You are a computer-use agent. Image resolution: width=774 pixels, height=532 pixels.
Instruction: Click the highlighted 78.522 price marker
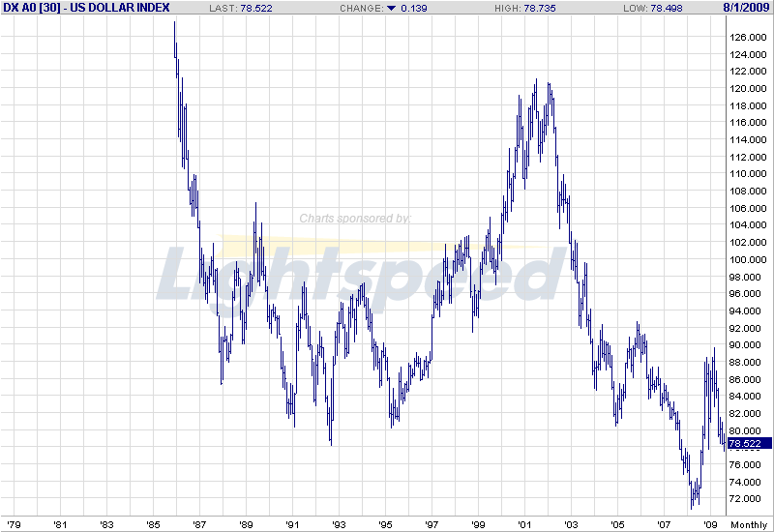(748, 444)
